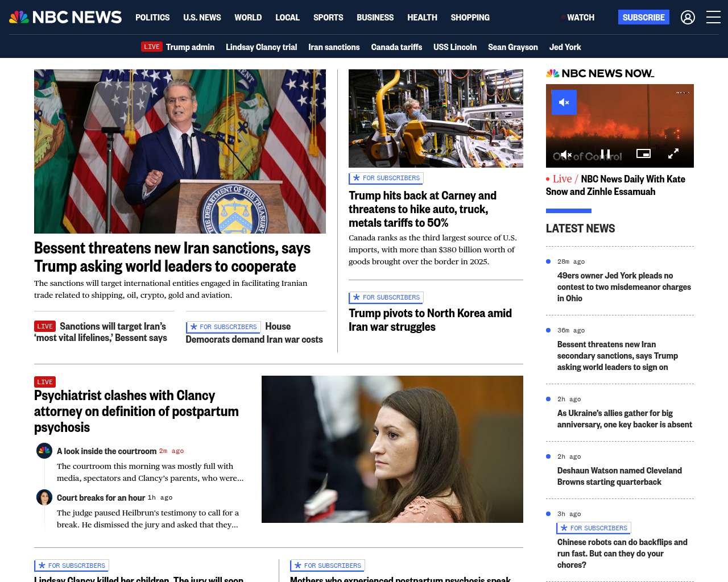Image resolution: width=728 pixels, height=582 pixels.
Task: Open Sanctions will target Iran's vital lifelines link
Action: [x=101, y=332]
